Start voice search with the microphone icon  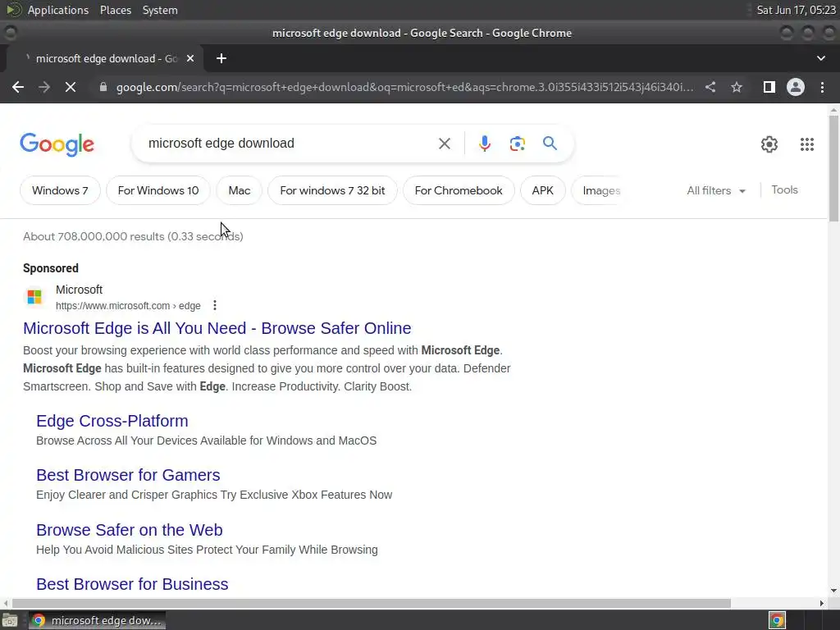(484, 144)
